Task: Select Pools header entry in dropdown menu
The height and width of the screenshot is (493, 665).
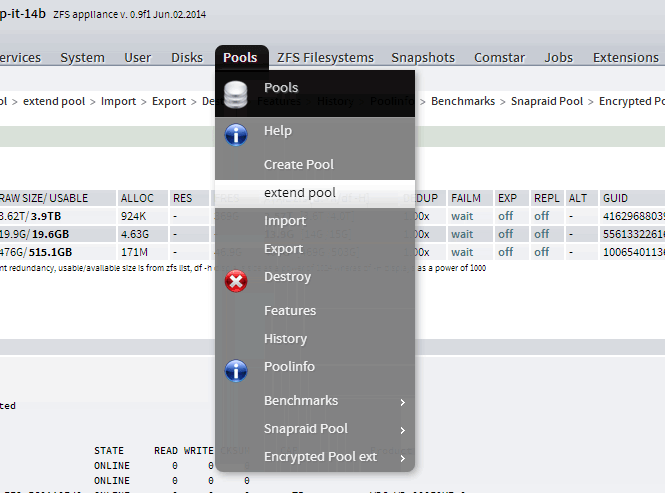Action: click(x=315, y=93)
